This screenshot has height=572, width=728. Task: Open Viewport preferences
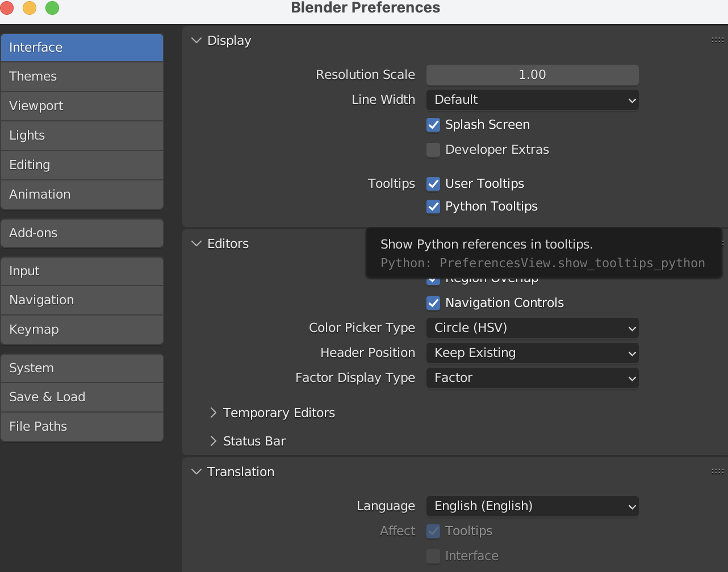(x=82, y=106)
